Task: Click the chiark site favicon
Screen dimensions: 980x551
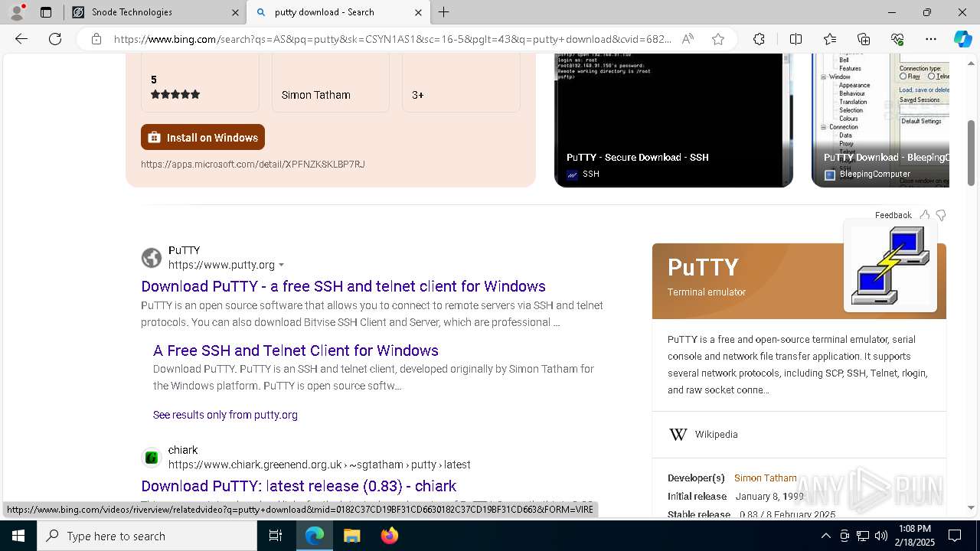Action: 152,458
